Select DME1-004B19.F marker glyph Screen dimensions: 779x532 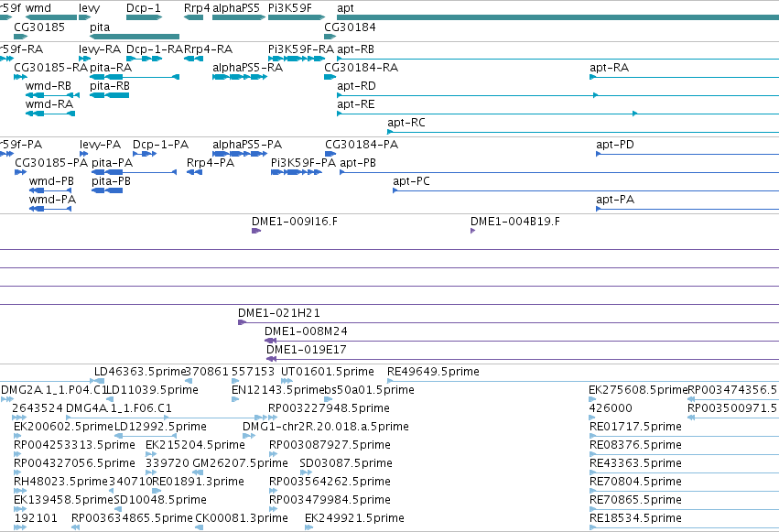472,231
